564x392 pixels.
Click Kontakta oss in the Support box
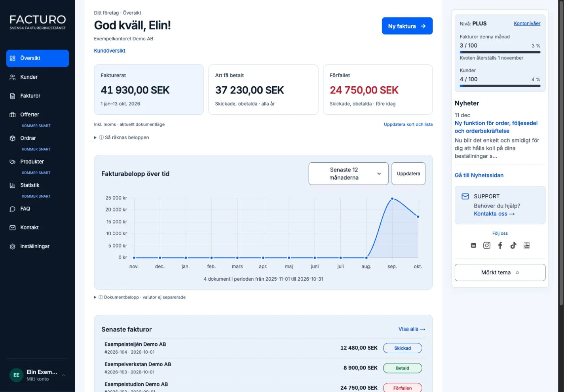point(494,214)
